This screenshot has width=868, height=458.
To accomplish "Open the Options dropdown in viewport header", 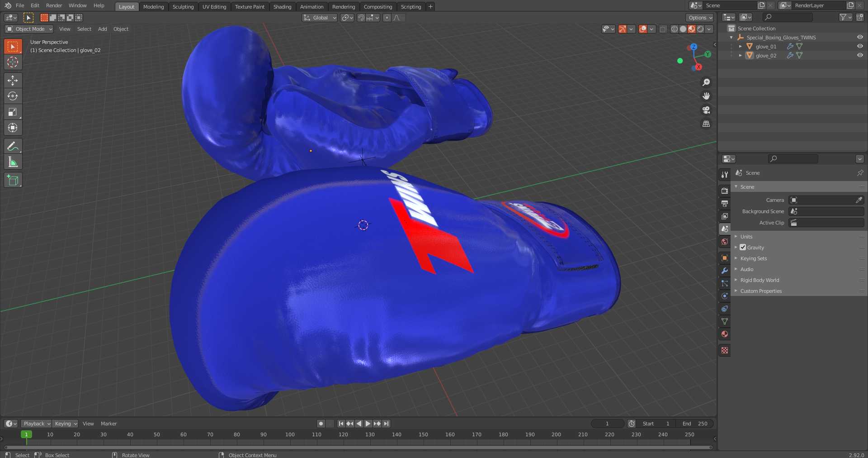I will click(700, 18).
